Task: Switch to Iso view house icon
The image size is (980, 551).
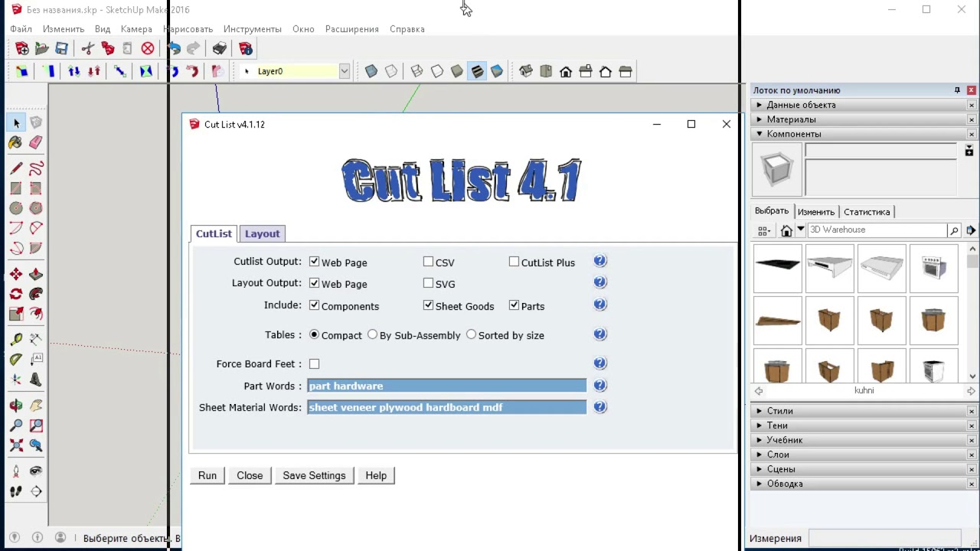Action: [526, 71]
